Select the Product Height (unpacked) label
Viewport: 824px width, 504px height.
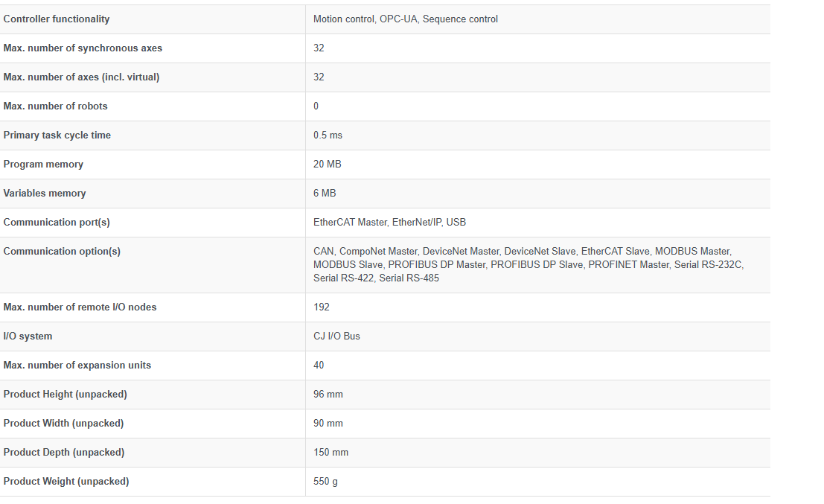[x=65, y=395]
